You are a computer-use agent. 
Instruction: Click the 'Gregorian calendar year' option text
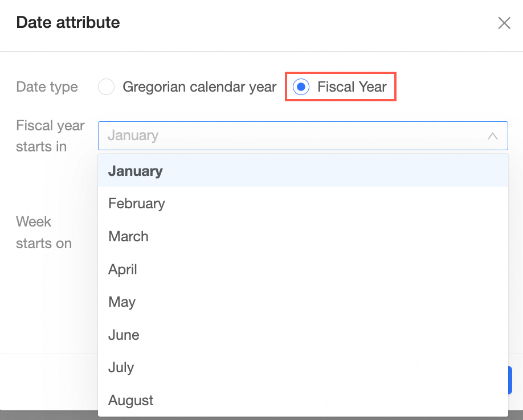coord(199,87)
